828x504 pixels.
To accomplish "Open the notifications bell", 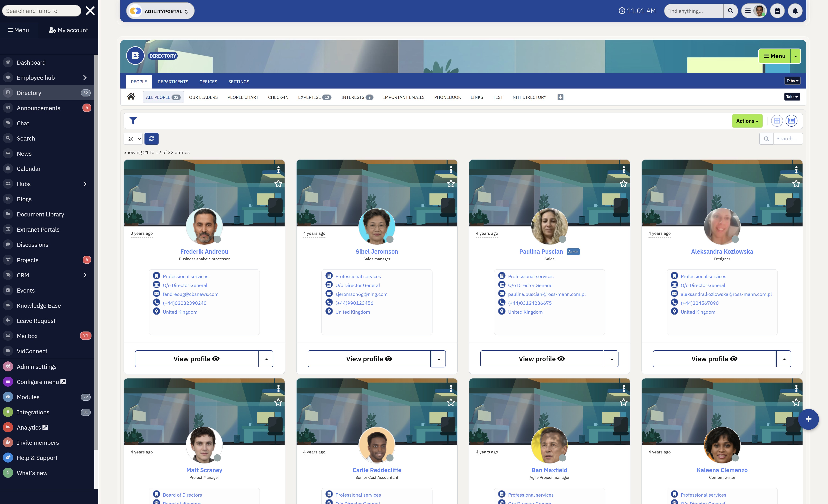I will 795,11.
